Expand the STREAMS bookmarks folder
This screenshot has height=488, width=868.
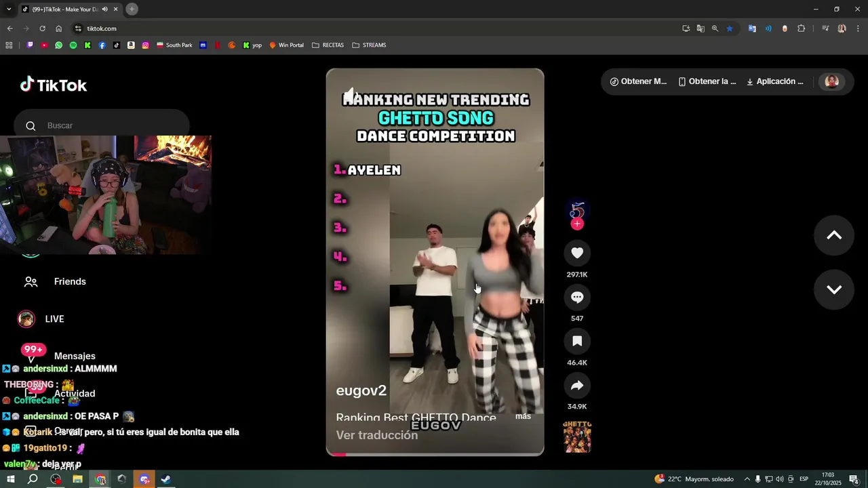[x=369, y=45]
